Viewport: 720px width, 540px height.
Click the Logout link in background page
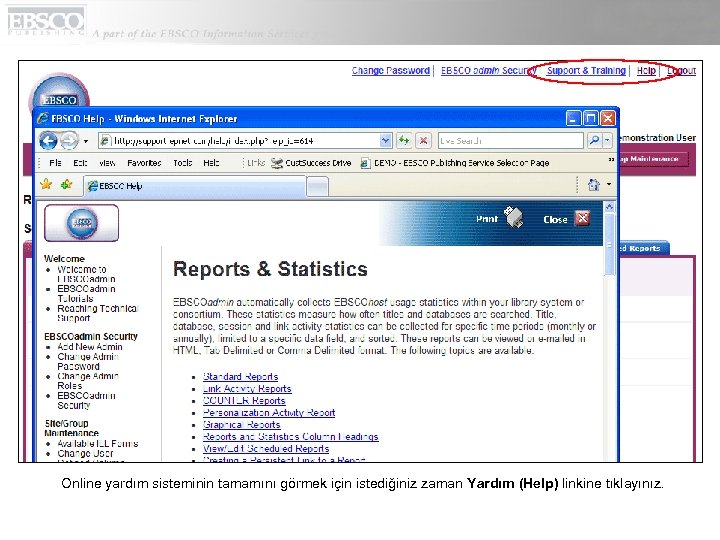(681, 71)
